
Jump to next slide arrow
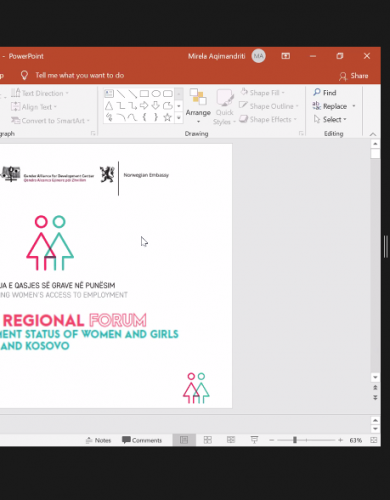pos(375,397)
